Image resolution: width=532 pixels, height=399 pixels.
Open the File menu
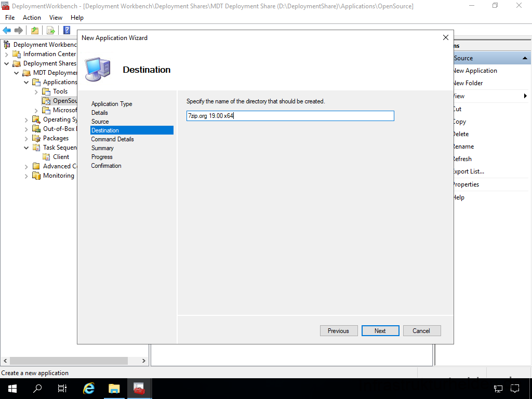[x=10, y=18]
